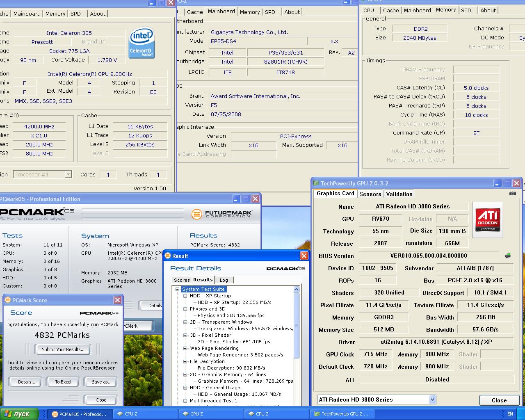Screen dimensions: 525x420
Task: Collapse the Web Page Rendering node
Action: pos(185,348)
